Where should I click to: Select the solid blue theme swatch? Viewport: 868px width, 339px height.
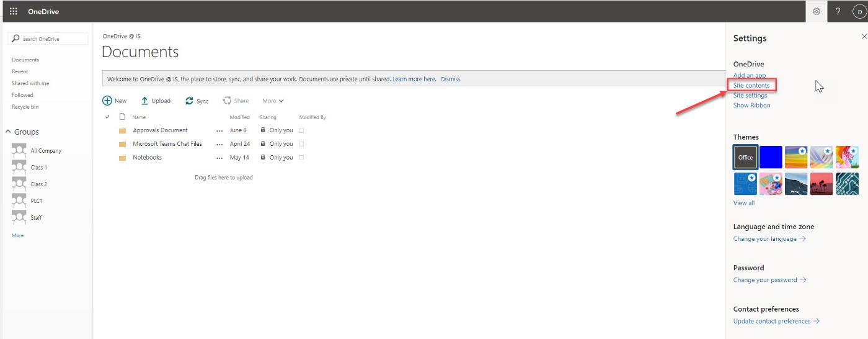771,157
